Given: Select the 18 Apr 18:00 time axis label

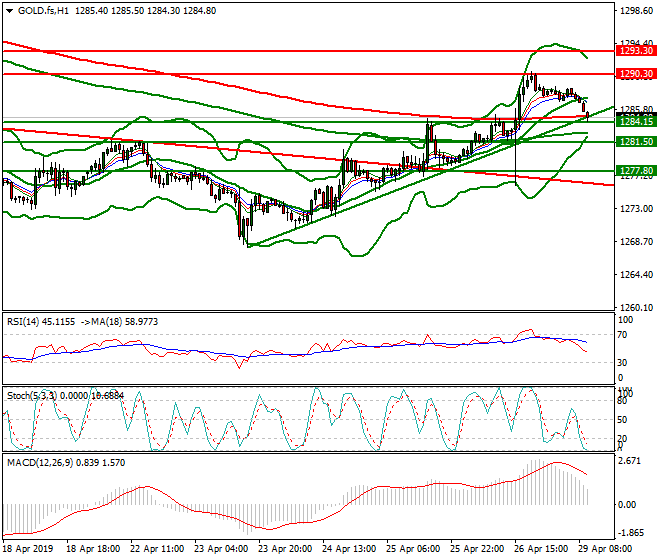Looking at the screenshot, I should pos(93,549).
